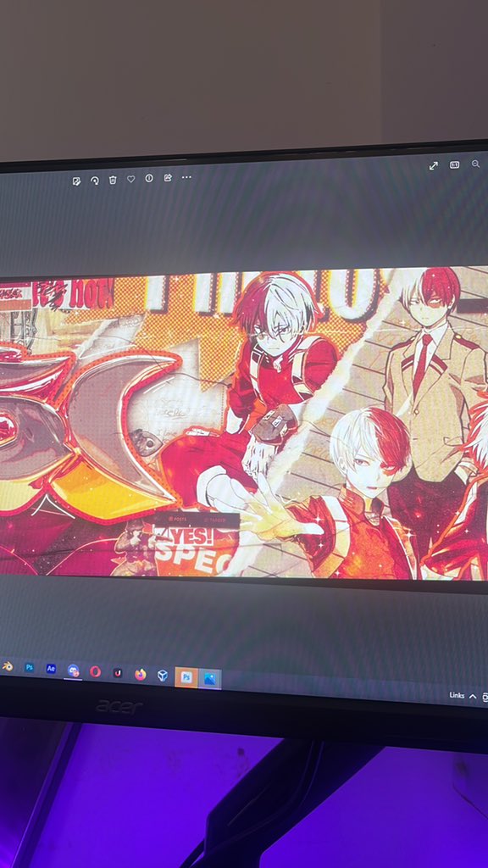Click the displayed anime collage image
488x868 pixels.
tap(244, 424)
